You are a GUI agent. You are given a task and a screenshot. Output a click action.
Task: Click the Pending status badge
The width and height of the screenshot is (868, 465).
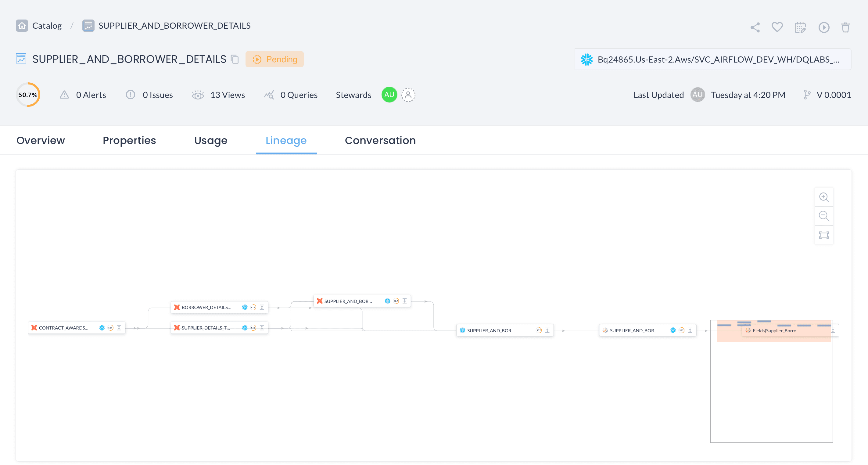(274, 59)
